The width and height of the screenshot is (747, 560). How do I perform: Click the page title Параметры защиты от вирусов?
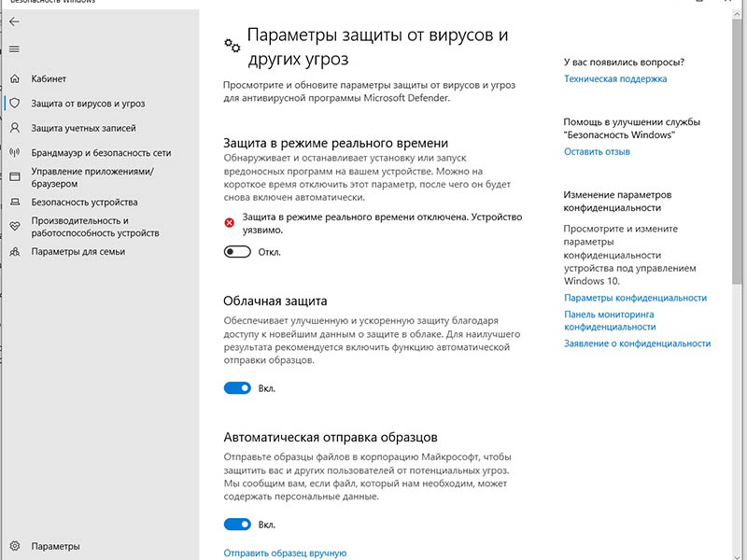click(x=378, y=47)
